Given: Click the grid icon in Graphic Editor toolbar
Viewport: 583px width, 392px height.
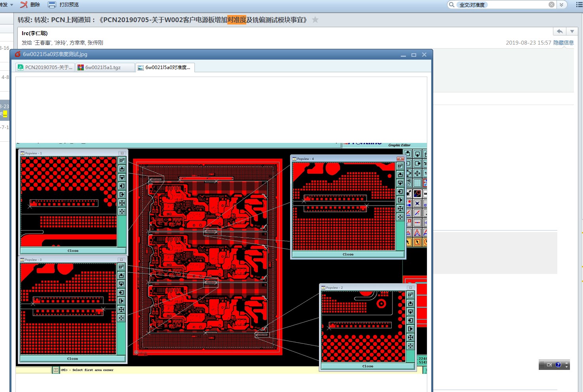Looking at the screenshot, I should pyautogui.click(x=417, y=183).
